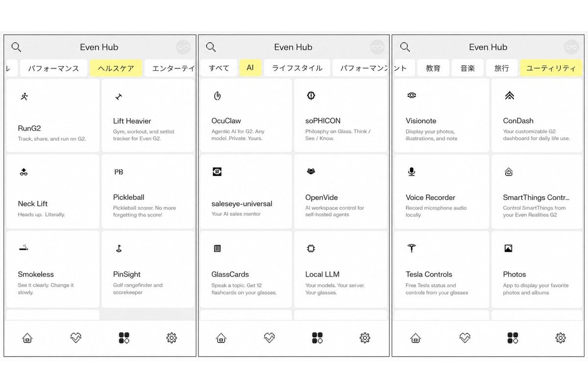588x392 pixels.
Task: Click the Tesla Controls logo icon
Action: pos(412,248)
